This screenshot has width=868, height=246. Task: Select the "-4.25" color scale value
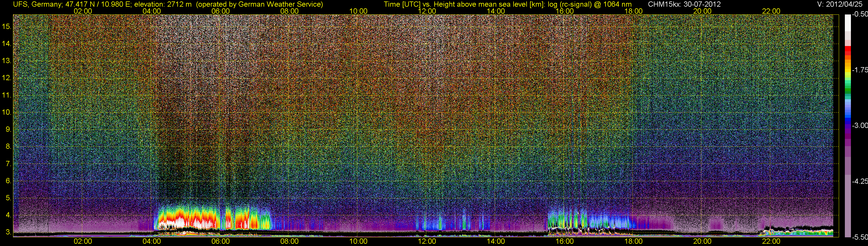[x=860, y=181]
